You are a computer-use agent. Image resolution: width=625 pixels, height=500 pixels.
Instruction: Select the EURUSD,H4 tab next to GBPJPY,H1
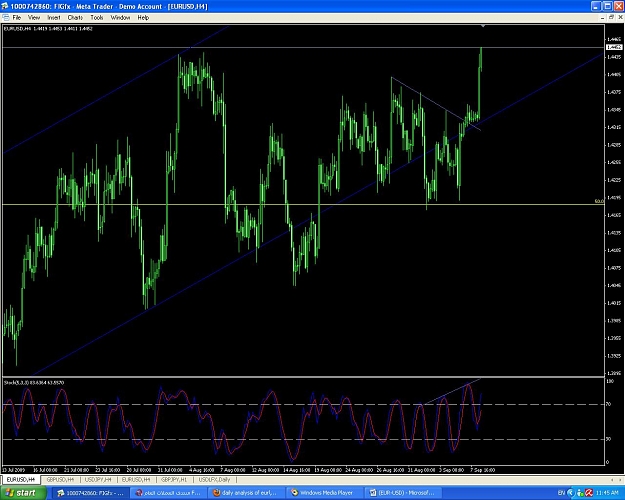tap(136, 480)
